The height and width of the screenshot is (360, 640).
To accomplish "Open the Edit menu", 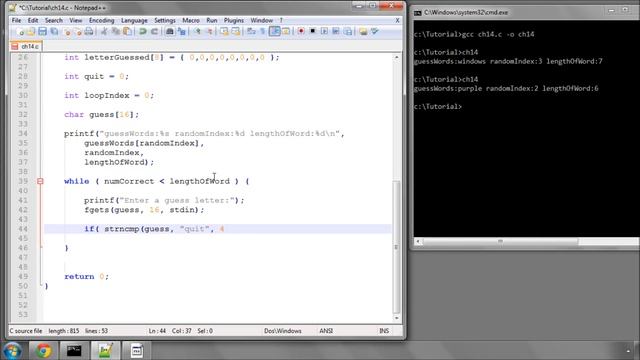I will pyautogui.click(x=33, y=20).
